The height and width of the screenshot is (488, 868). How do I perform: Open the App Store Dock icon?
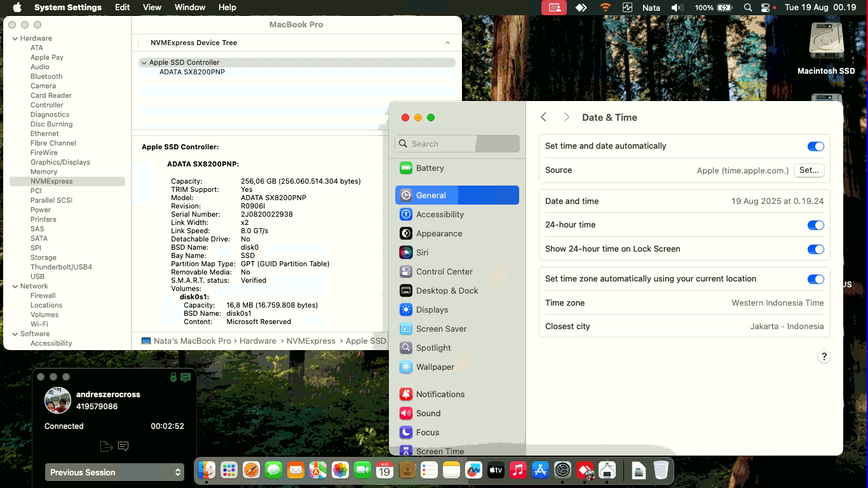(540, 470)
